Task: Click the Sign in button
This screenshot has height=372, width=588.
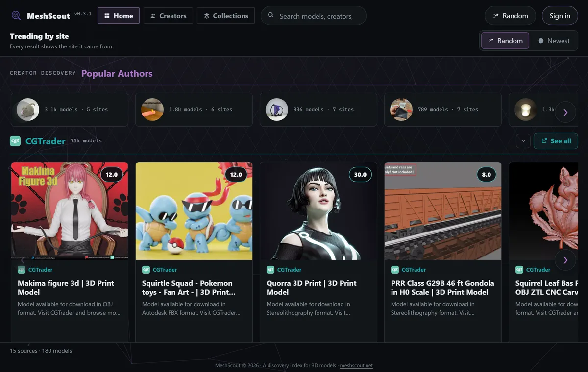Action: pos(560,16)
